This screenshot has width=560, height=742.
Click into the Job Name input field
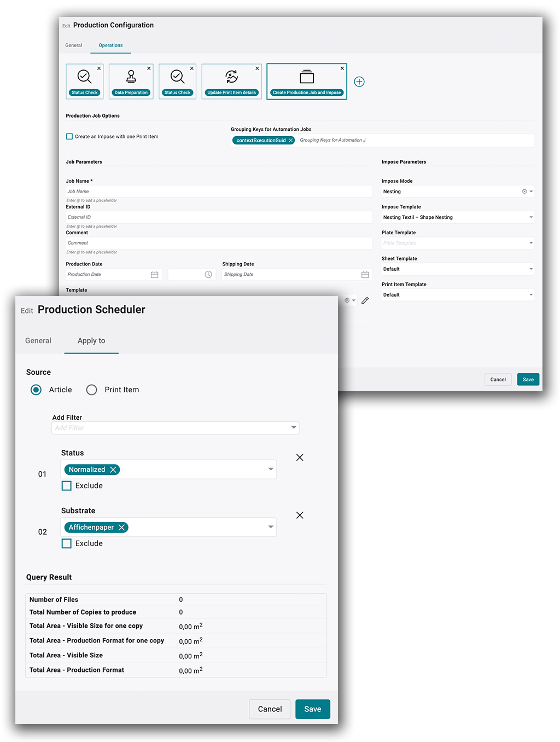pyautogui.click(x=219, y=192)
